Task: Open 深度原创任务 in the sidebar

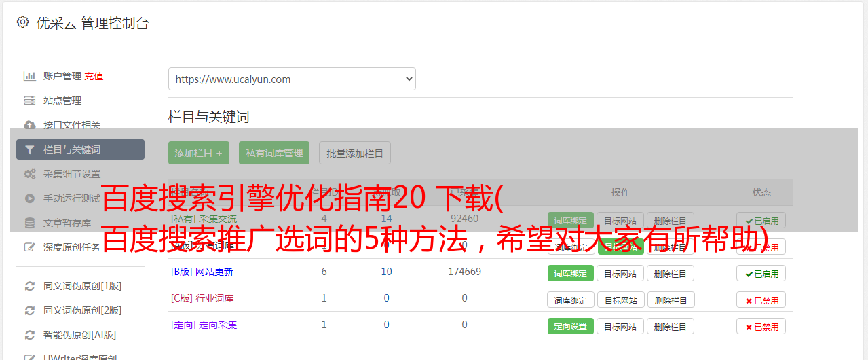Action: coord(72,247)
